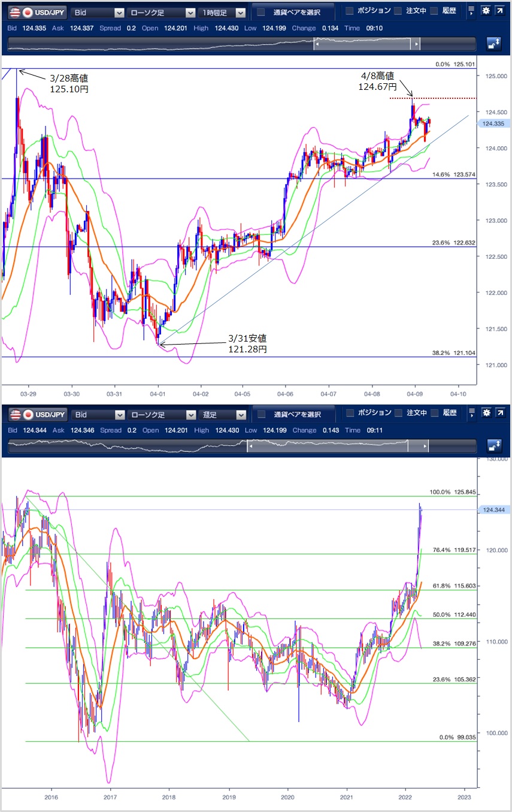
Task: Click right arrow of weekly navigator scrollbar
Action: pos(426,446)
